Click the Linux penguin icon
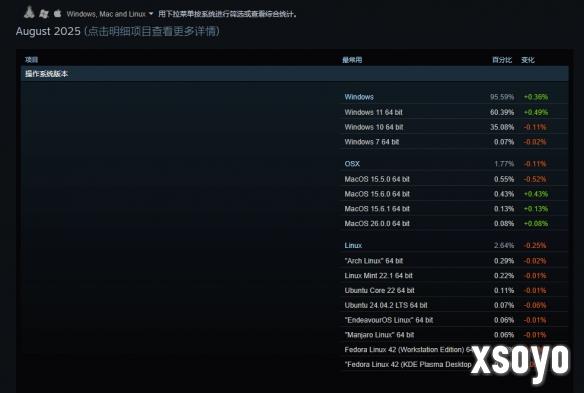Screen dimensions: 584x393 pyautogui.click(x=29, y=12)
